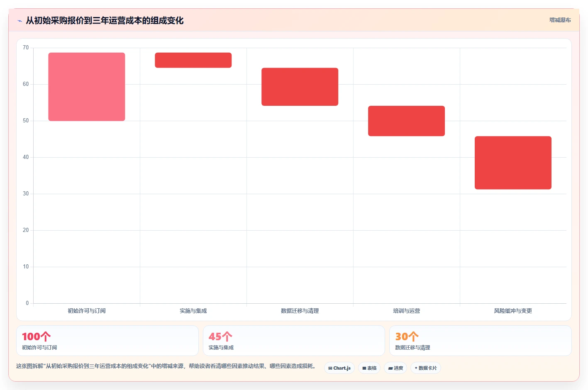Click the 增减瀑布 label in the header
Screen dimensions: 588x390
pyautogui.click(x=560, y=20)
